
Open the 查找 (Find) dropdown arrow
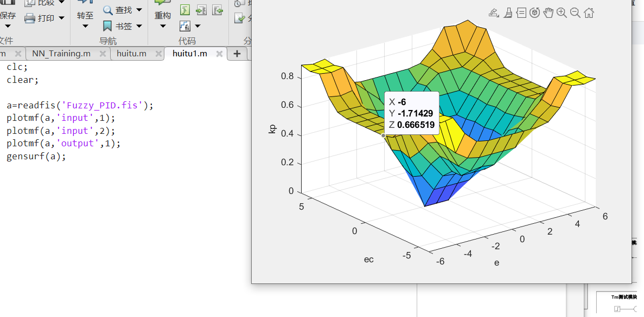click(x=139, y=10)
